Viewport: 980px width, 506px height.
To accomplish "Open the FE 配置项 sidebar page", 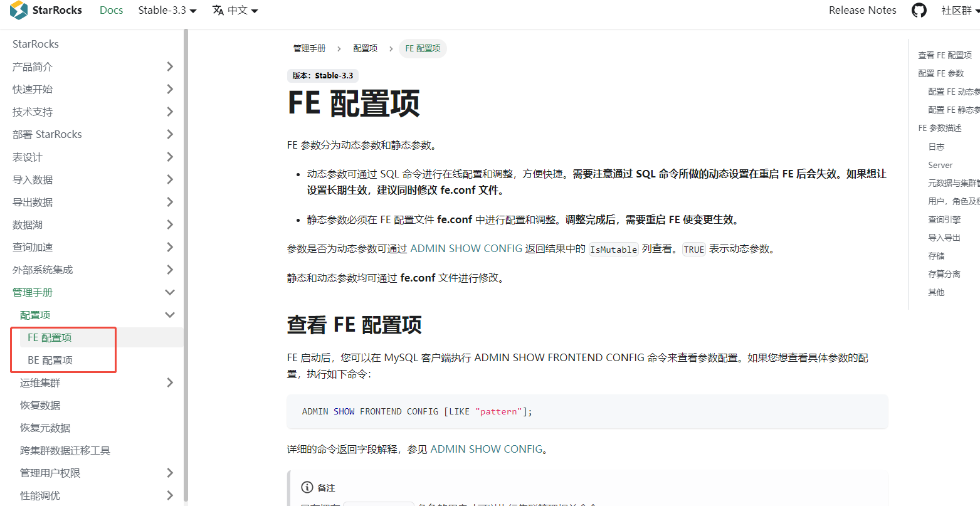I will [50, 337].
